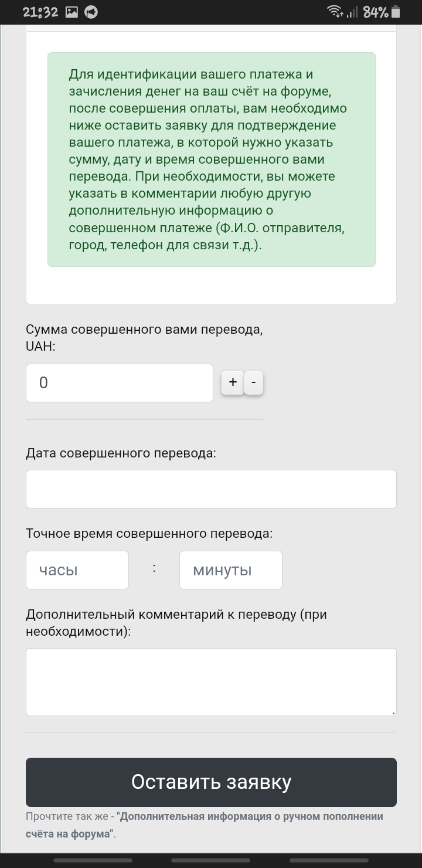The image size is (422, 868).
Task: Focus the UAH transfer amount field
Action: [120, 383]
